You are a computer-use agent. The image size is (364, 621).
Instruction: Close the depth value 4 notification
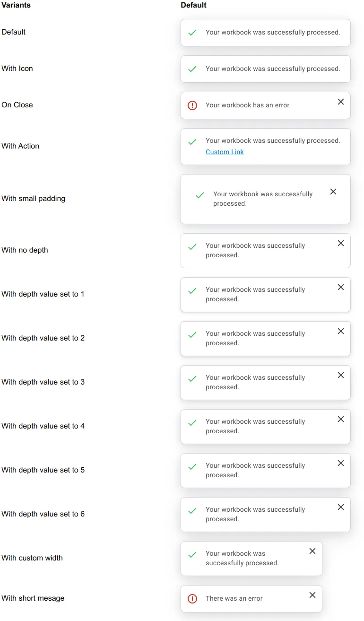coord(341,419)
